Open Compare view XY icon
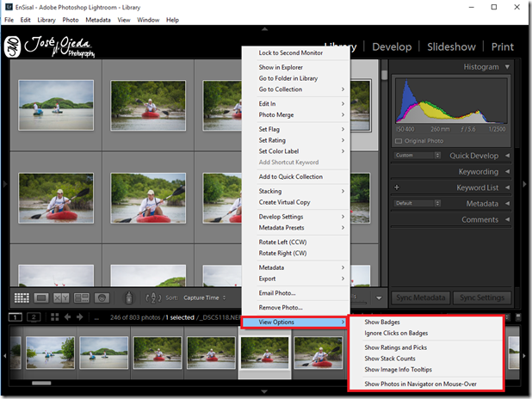Image resolution: width=532 pixels, height=399 pixels. click(61, 298)
